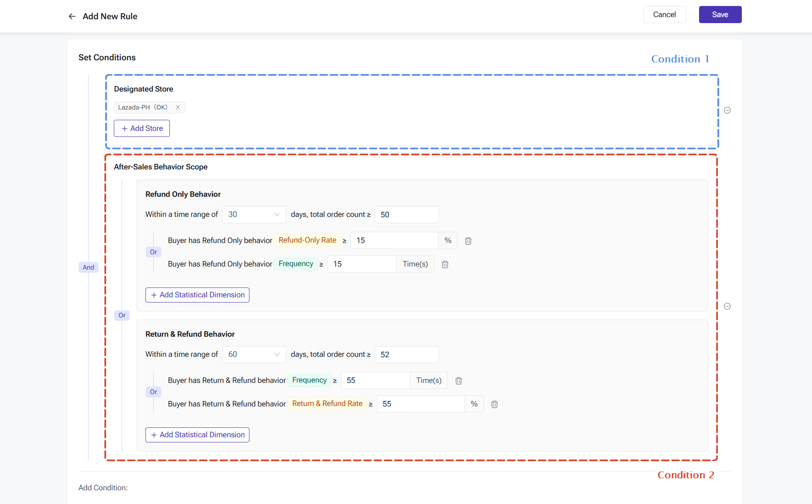Delete the Refund-Only Rate row

tap(468, 241)
